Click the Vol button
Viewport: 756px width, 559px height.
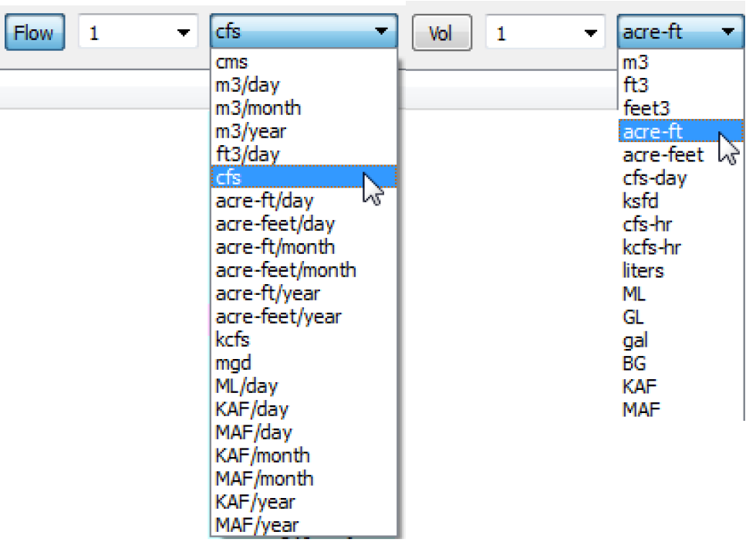(x=440, y=34)
